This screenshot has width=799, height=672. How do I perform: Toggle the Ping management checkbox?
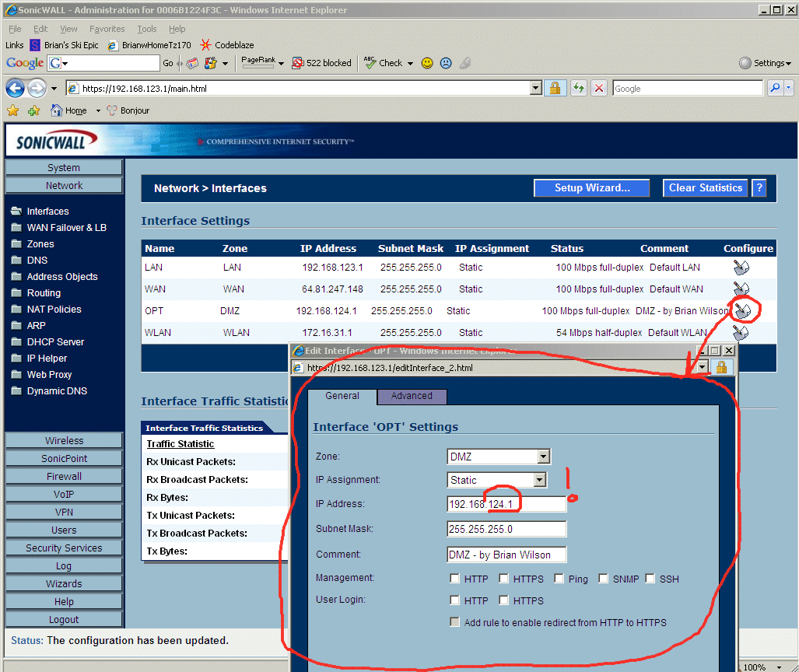[559, 579]
